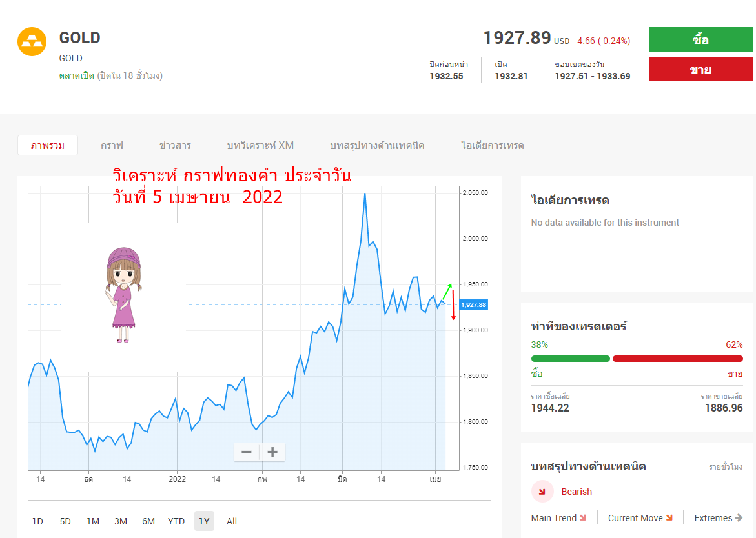The height and width of the screenshot is (538, 756).
Task: Open the ไอเดียการเทรด tab
Action: click(492, 145)
